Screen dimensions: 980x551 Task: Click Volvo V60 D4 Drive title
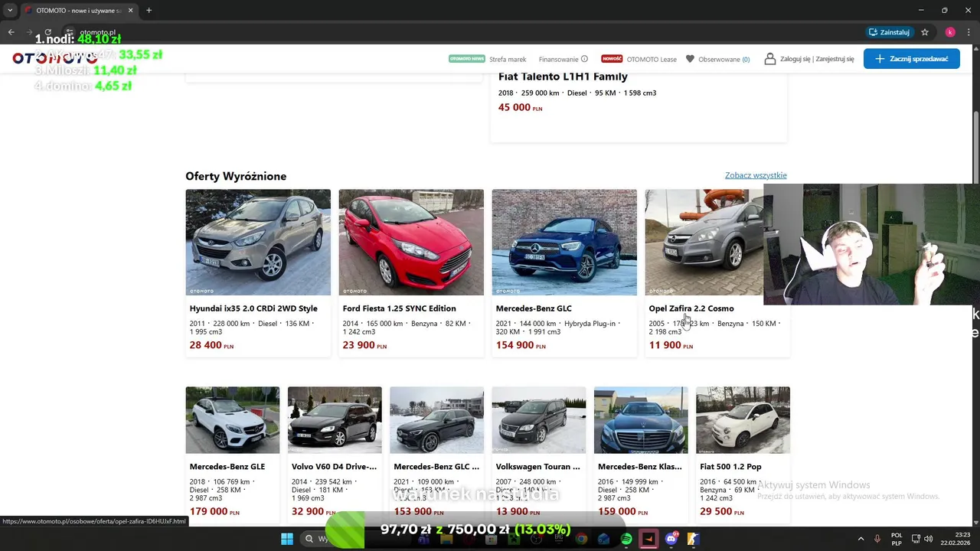[334, 467]
